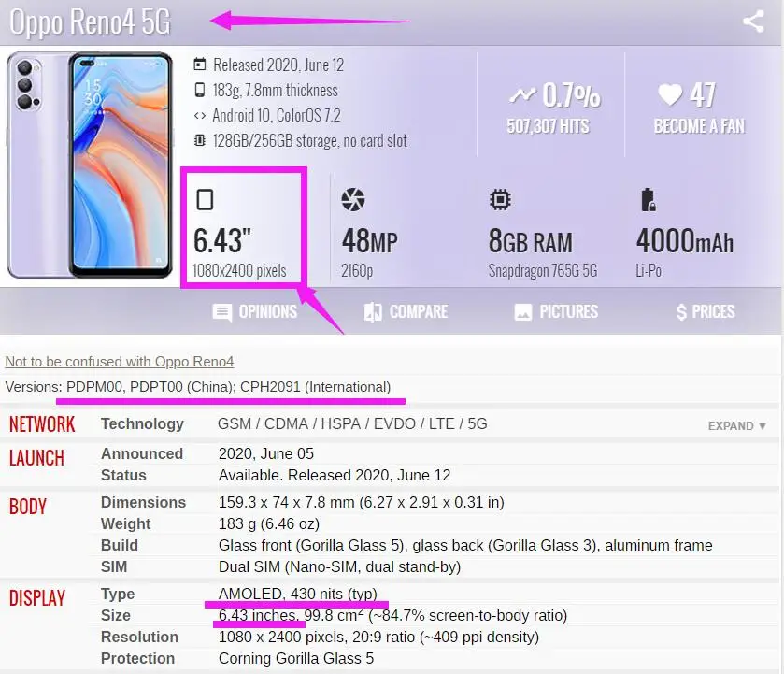Click the share icon in the header
Image resolution: width=784 pixels, height=674 pixels.
[753, 22]
